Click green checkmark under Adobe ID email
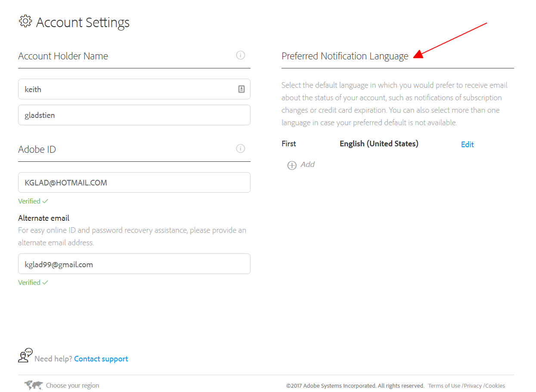This screenshot has width=536, height=392. 46,201
